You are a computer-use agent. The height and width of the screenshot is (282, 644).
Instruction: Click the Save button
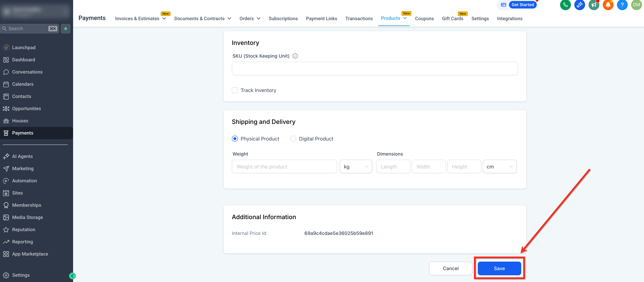pyautogui.click(x=499, y=268)
